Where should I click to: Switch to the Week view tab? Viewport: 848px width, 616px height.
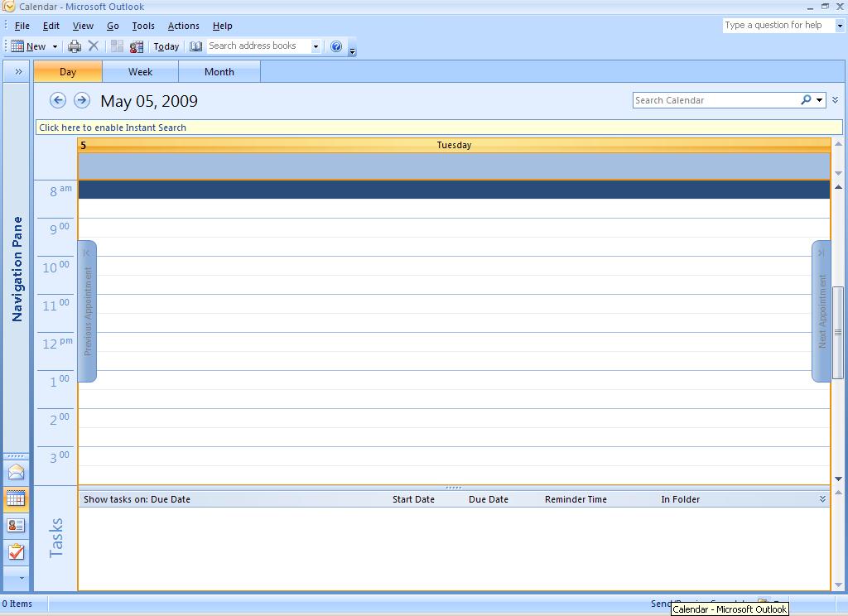pyautogui.click(x=140, y=72)
